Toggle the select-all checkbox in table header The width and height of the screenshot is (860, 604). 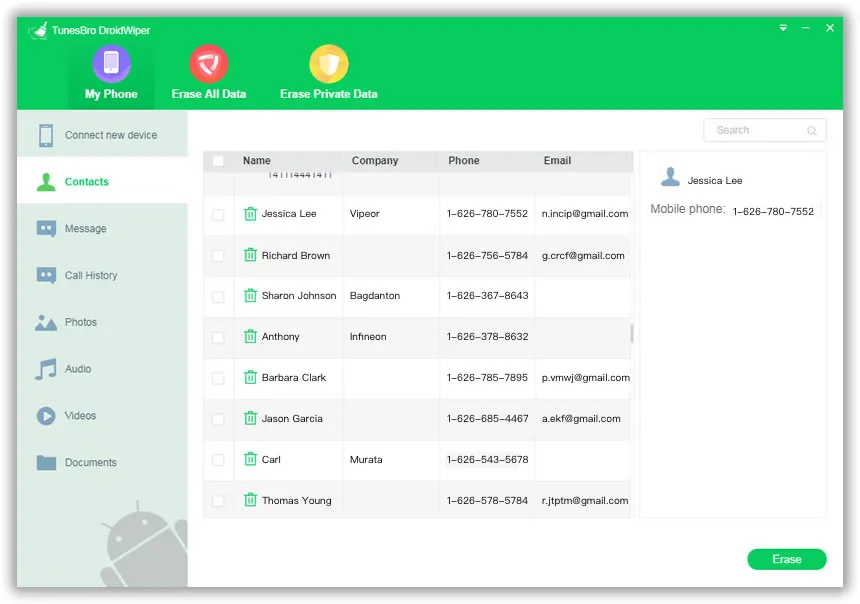tap(218, 160)
